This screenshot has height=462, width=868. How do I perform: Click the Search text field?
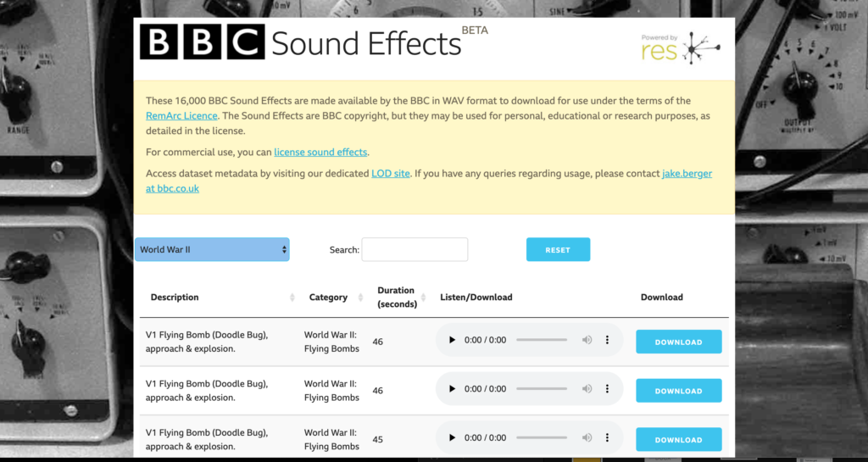(x=415, y=249)
